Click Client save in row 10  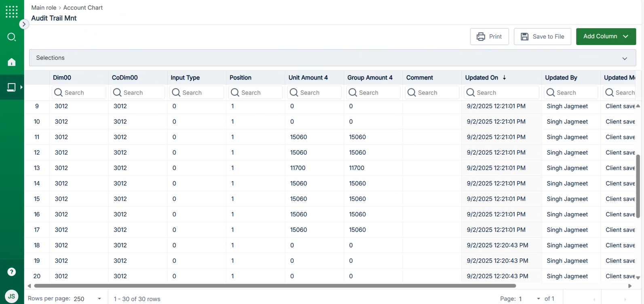click(x=620, y=122)
